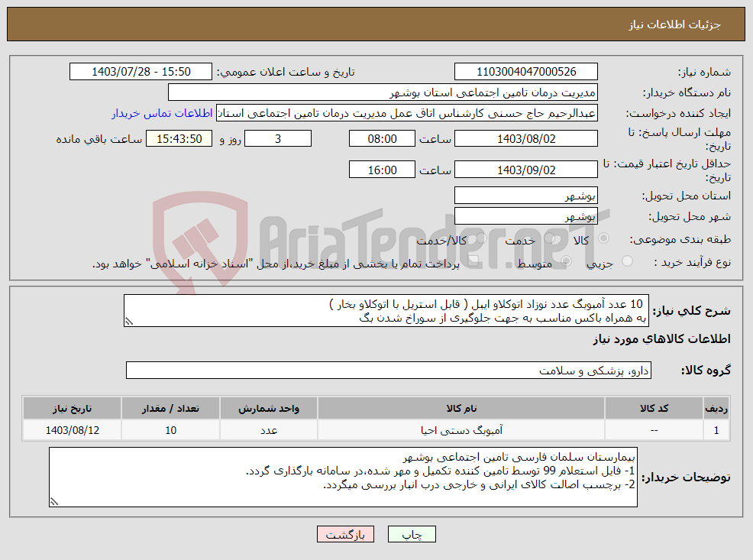Click the اطلاعات کالاهای مورد نیاز heading

pyautogui.click(x=661, y=339)
